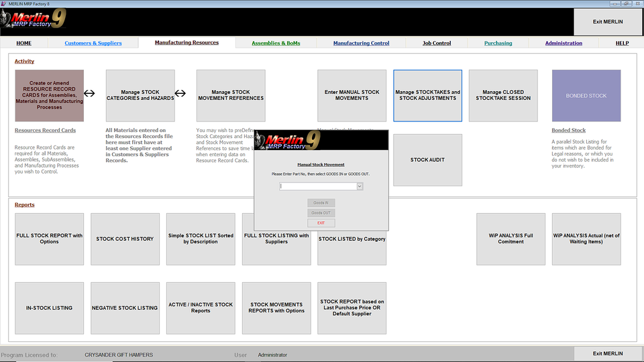Open the Assemblies & BoMs tab
The height and width of the screenshot is (362, 644).
coord(276,43)
